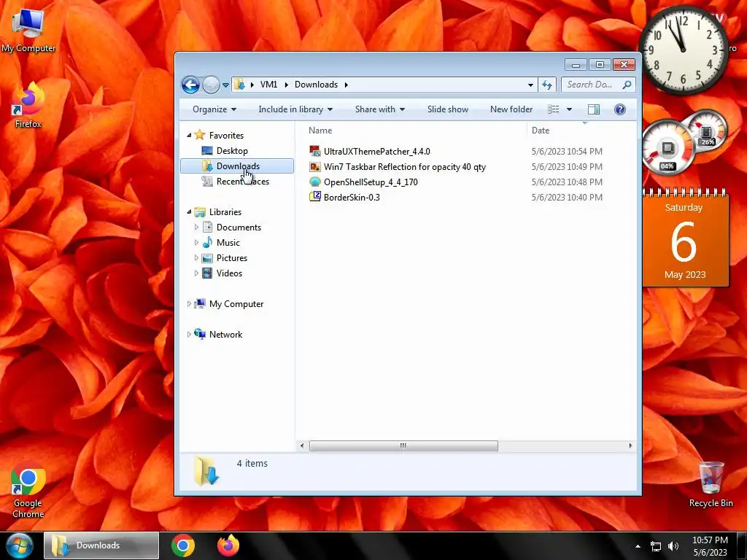The width and height of the screenshot is (747, 560).
Task: Click the refresh button beside address bar
Action: pos(547,85)
